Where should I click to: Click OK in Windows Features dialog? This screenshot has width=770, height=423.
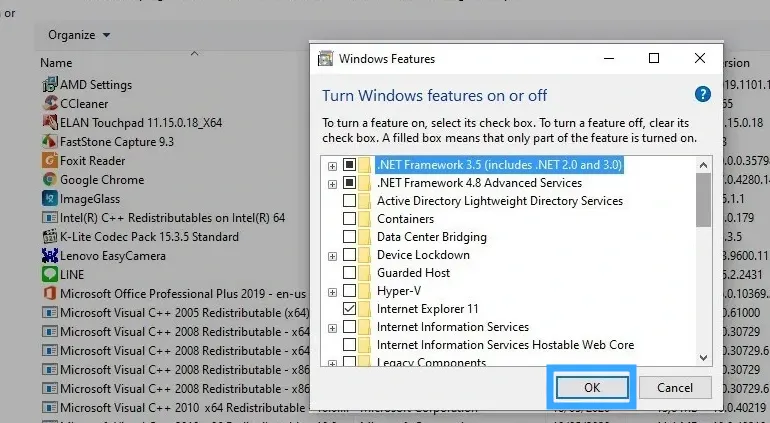(592, 388)
